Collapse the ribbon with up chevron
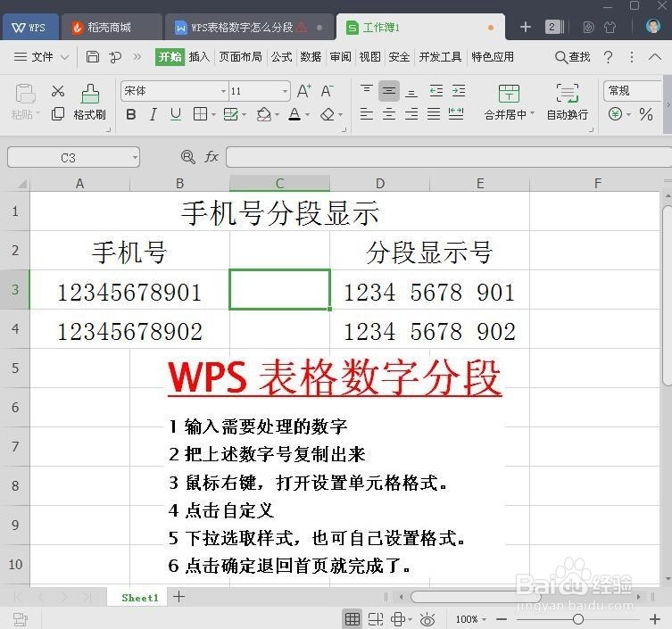Image resolution: width=672 pixels, height=629 pixels. (x=655, y=56)
